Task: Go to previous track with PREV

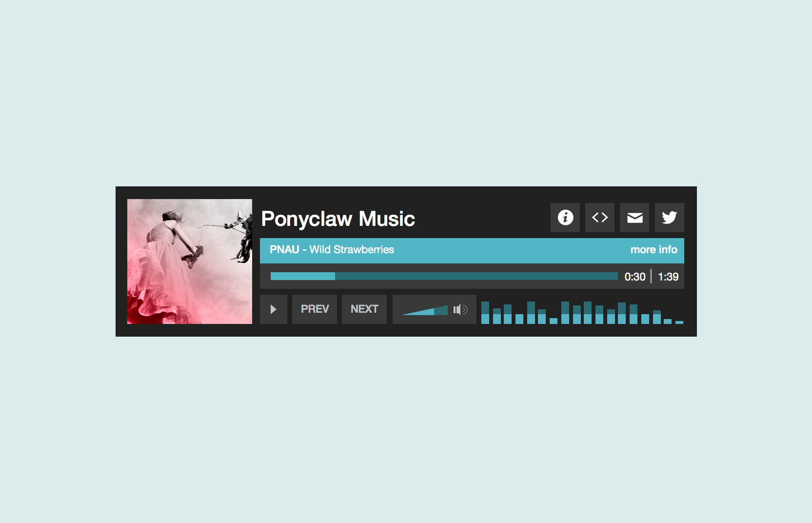Action: tap(315, 309)
